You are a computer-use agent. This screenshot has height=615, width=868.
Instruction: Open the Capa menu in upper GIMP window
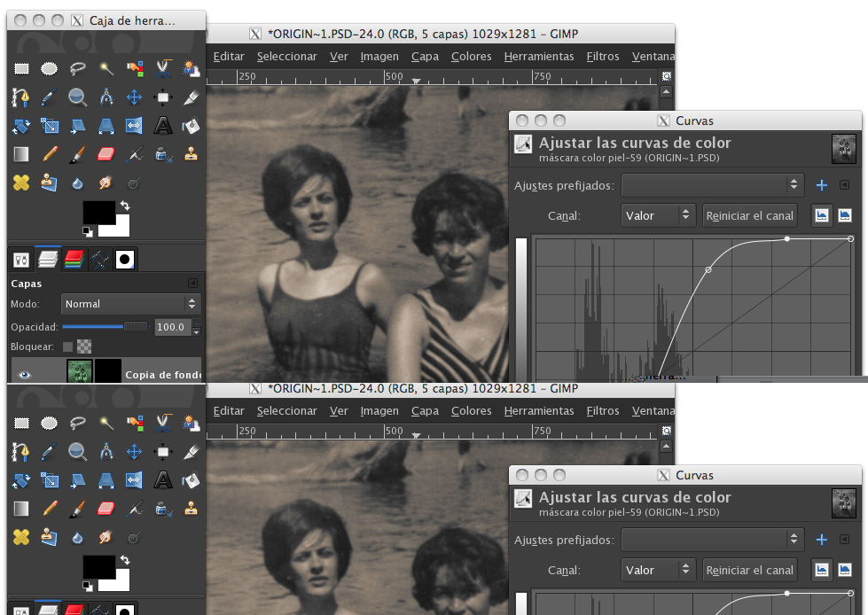tap(425, 57)
